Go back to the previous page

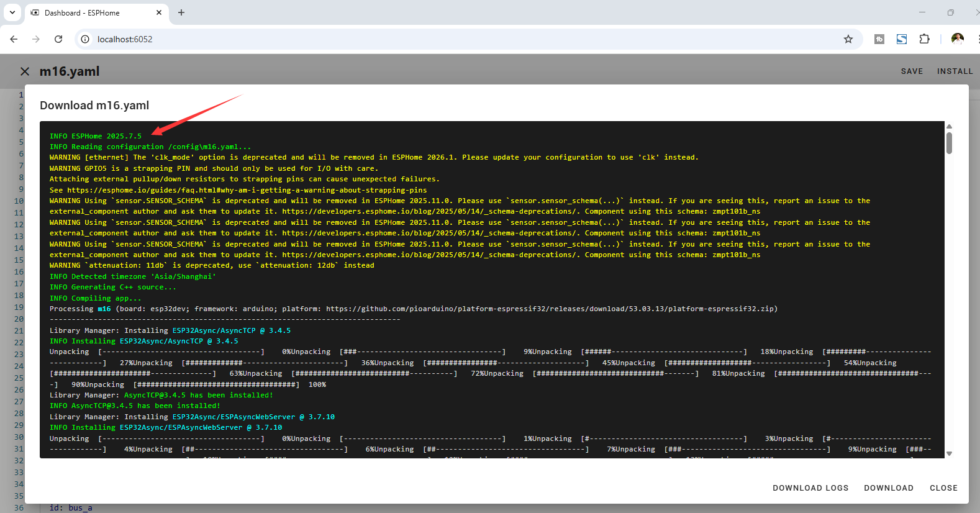pyautogui.click(x=14, y=39)
